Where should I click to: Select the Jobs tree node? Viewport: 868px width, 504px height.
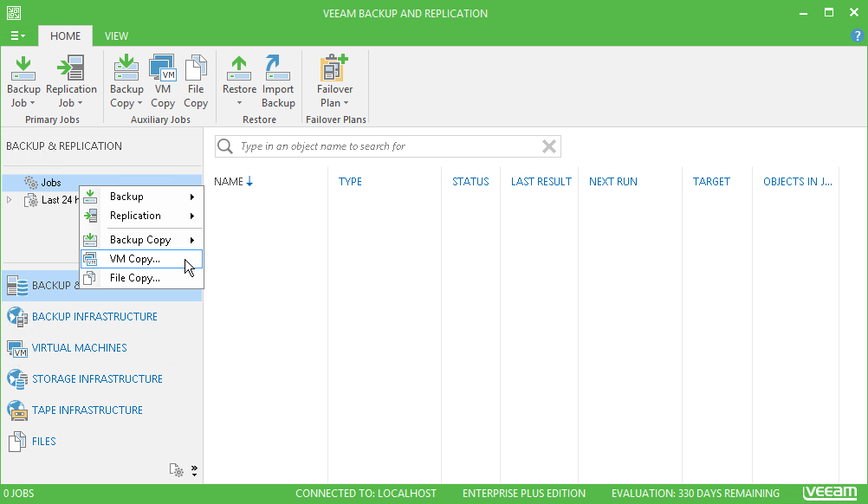pos(51,183)
